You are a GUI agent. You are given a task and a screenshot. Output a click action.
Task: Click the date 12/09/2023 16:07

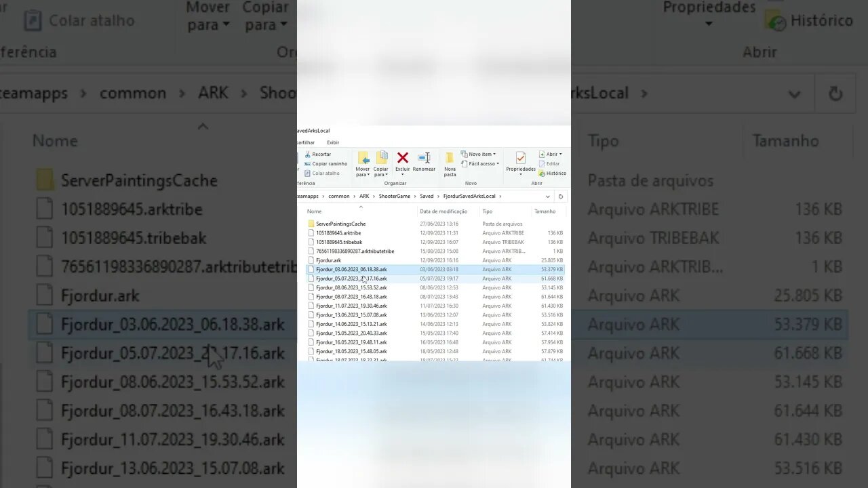point(439,242)
